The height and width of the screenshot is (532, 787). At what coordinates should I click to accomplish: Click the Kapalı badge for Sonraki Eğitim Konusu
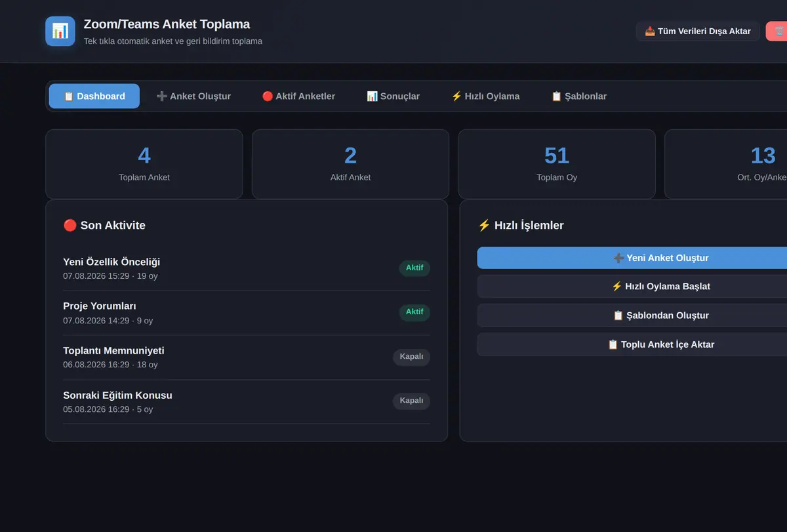411,401
